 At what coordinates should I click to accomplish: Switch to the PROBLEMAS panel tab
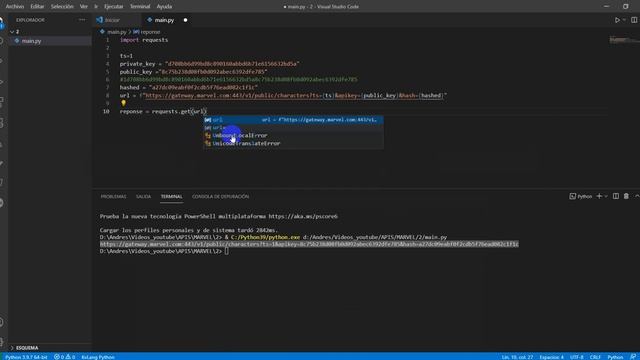click(x=113, y=196)
